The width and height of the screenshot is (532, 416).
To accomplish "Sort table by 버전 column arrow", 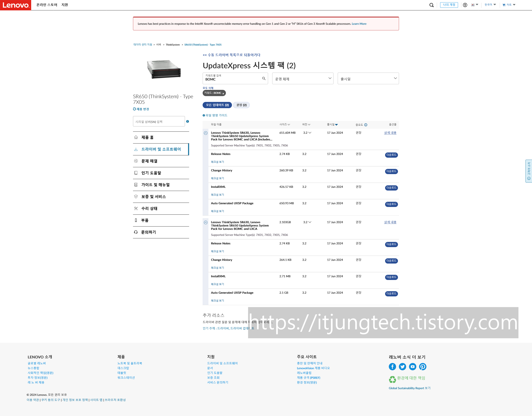I will pyautogui.click(x=309, y=125).
